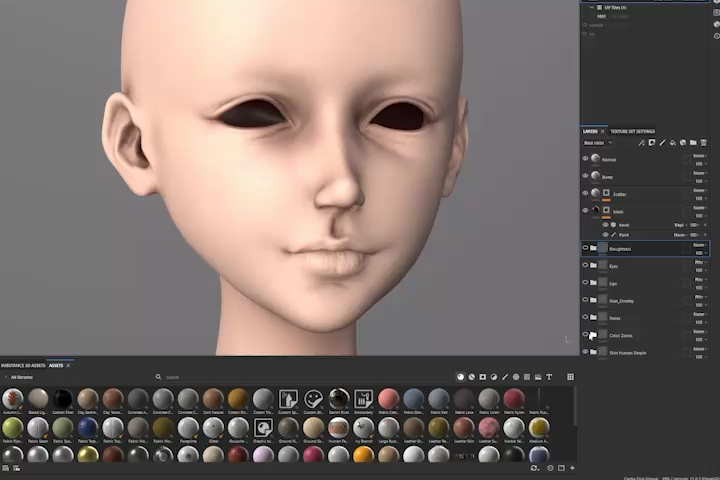Click the folder icon at assets bottom right
The height and width of the screenshot is (480, 720).
(561, 468)
